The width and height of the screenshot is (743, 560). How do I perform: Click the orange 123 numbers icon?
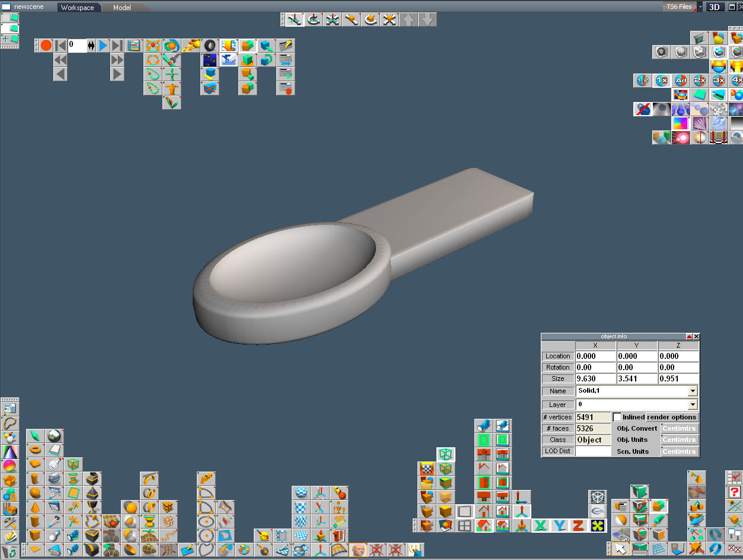(x=339, y=521)
